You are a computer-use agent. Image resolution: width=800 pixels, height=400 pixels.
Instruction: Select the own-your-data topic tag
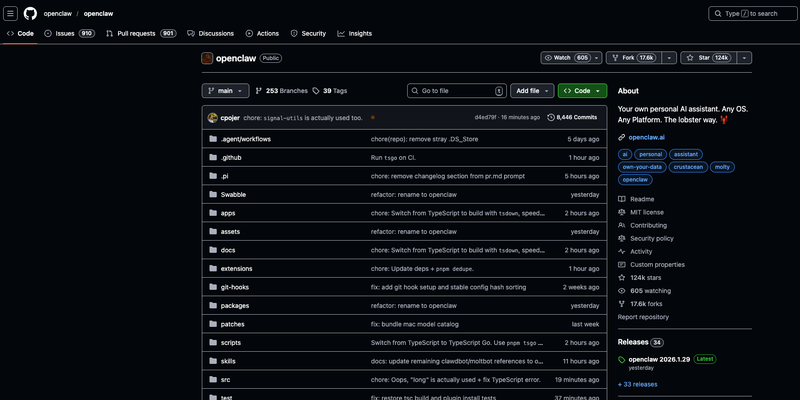642,167
